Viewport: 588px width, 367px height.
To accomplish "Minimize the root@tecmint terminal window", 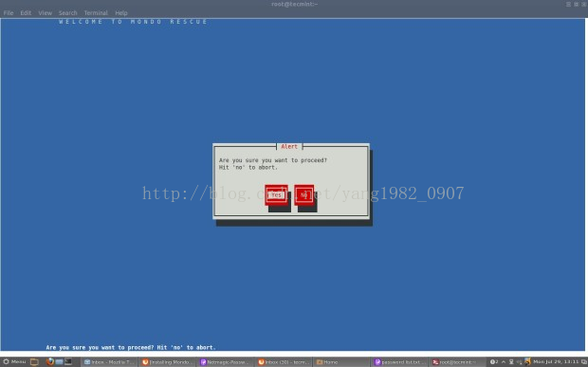I will coord(568,4).
